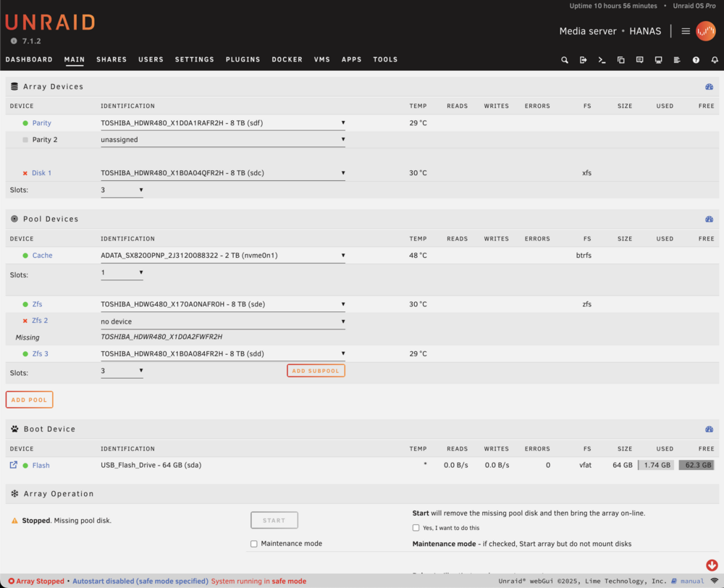Click the Unraid version info icon
This screenshot has width=724, height=588.
coord(14,41)
